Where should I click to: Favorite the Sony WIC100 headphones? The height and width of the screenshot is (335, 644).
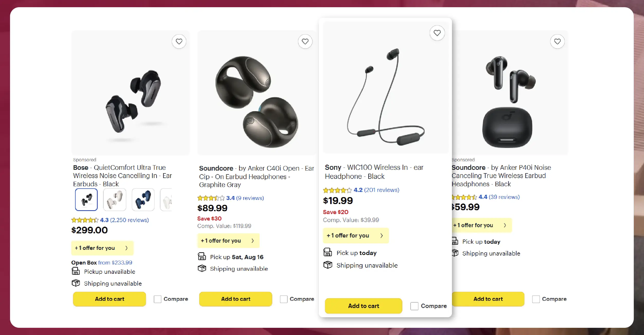pos(437,33)
